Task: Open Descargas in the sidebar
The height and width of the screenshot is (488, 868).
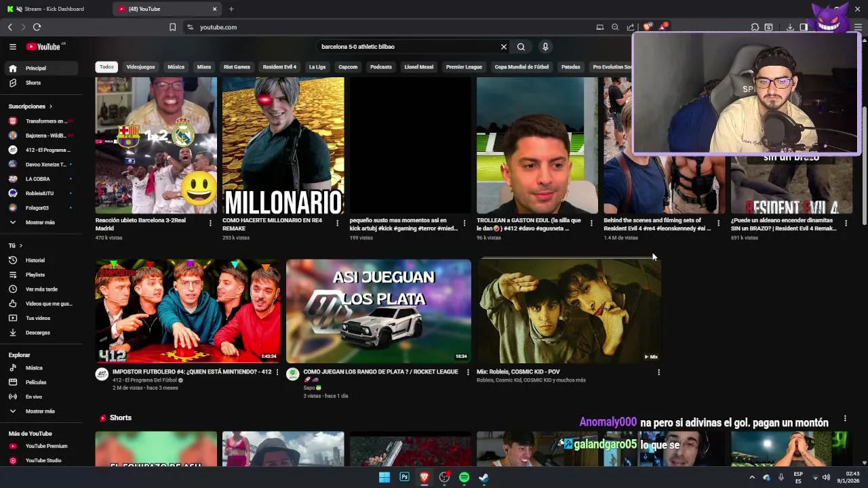Action: 38,333
